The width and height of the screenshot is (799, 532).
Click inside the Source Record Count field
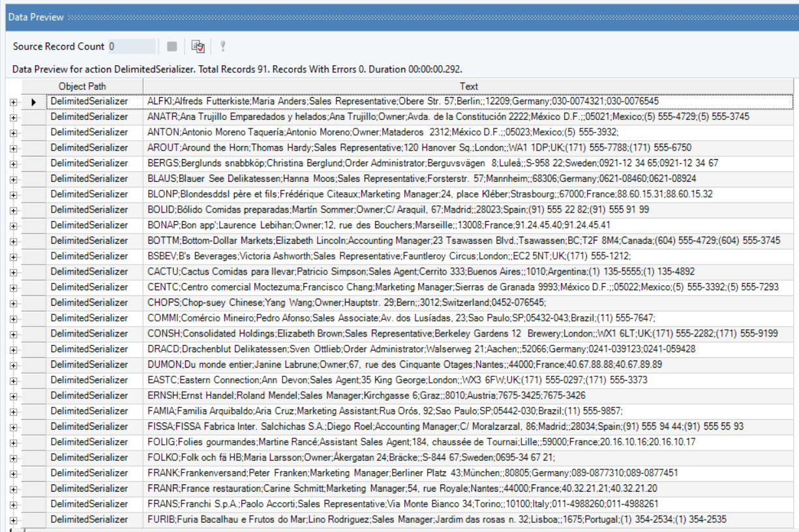coord(132,46)
